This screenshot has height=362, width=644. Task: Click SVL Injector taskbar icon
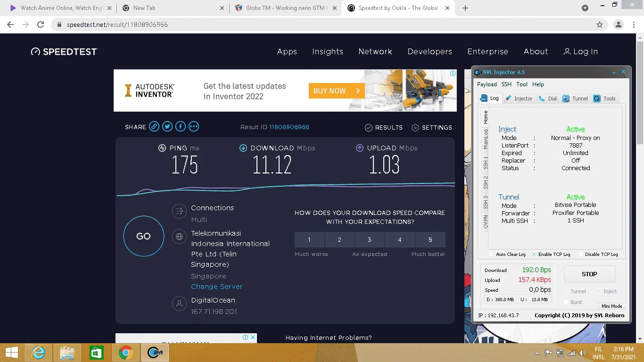point(155,353)
